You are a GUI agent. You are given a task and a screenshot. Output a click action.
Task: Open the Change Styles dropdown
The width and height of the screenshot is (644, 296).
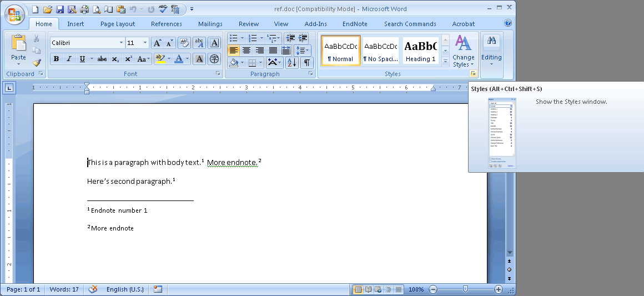pos(464,51)
